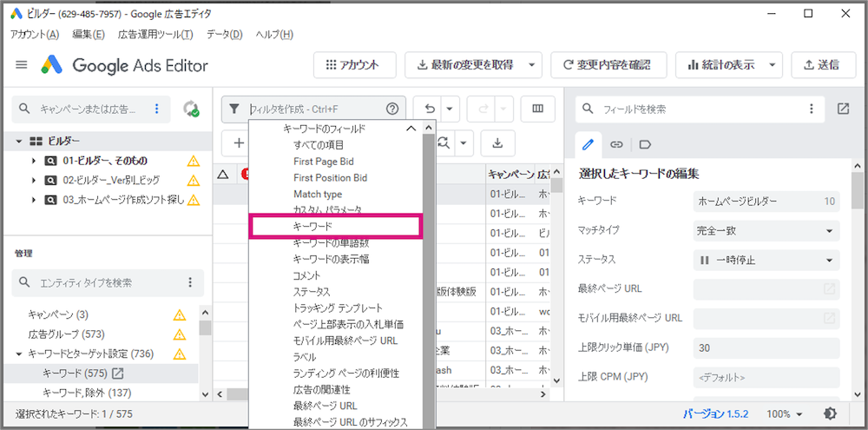Screen dimensions: 868x430
Task: Expand 02-ビルダー_Ver別_ビッグ campaign node
Action: click(x=33, y=181)
